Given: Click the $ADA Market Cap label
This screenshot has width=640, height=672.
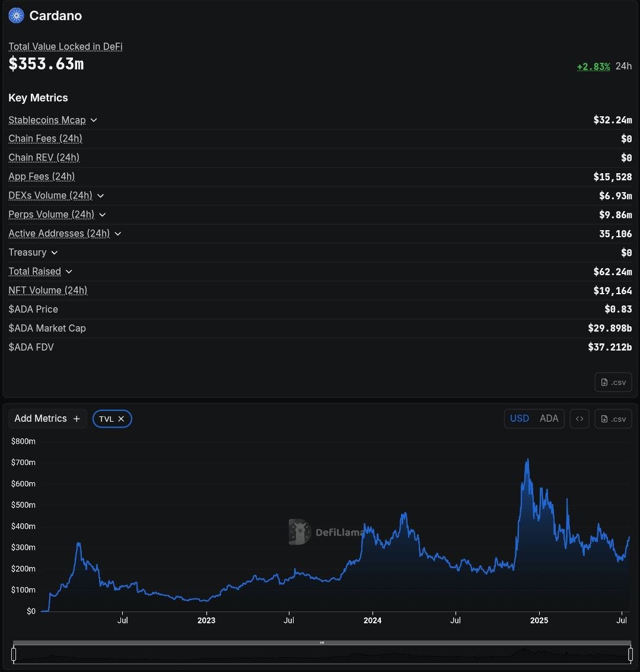Looking at the screenshot, I should point(47,328).
